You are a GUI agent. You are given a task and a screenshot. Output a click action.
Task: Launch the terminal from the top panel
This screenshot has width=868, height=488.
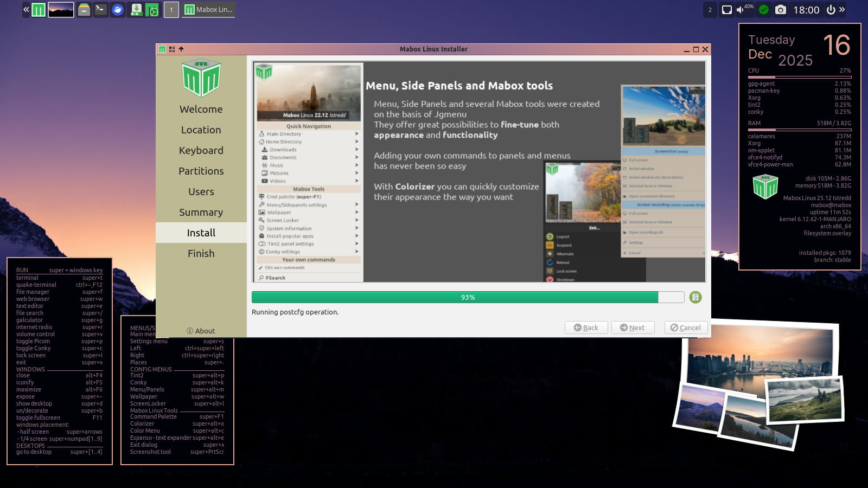pos(100,10)
